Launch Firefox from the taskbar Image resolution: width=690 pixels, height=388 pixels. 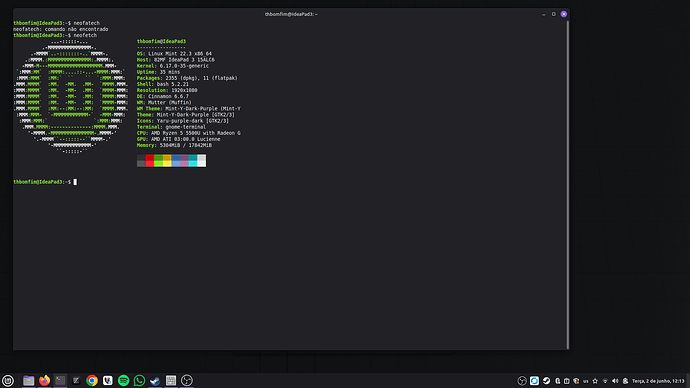click(x=44, y=381)
